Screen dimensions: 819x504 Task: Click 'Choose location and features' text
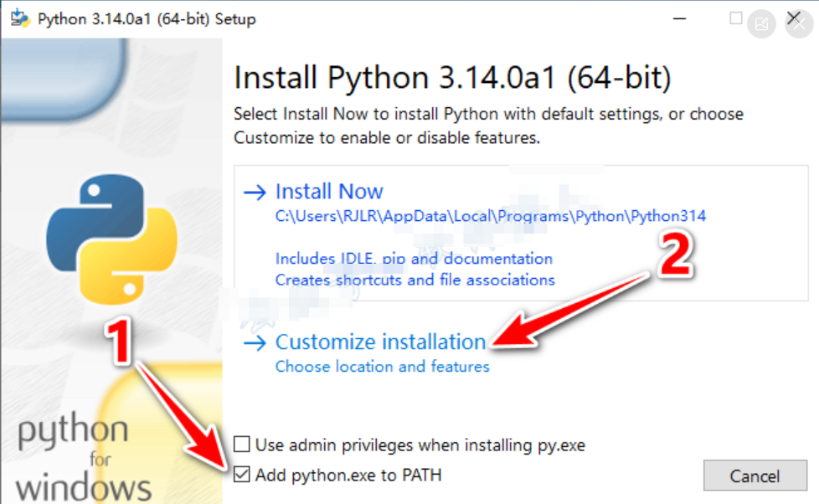coord(383,367)
